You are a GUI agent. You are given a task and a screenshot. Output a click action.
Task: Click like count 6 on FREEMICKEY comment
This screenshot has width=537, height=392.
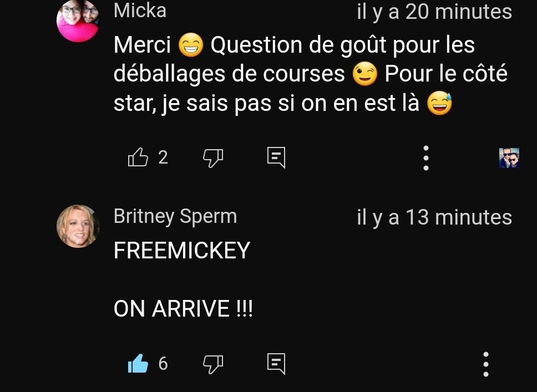tap(163, 363)
